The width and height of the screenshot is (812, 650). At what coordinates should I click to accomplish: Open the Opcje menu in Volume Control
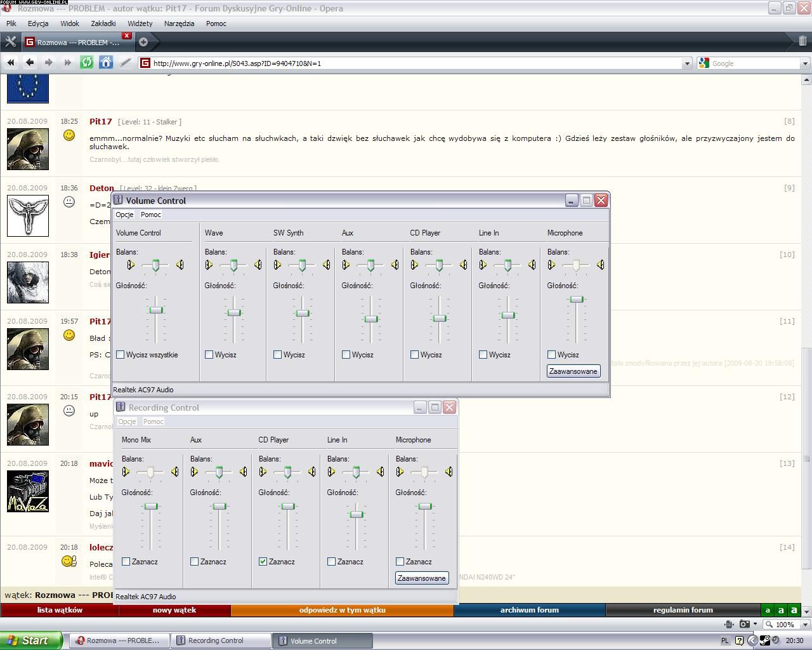pyautogui.click(x=124, y=215)
